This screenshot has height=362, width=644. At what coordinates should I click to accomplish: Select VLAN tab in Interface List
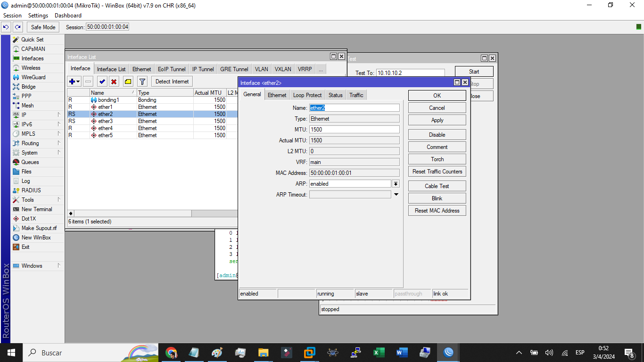pos(262,69)
